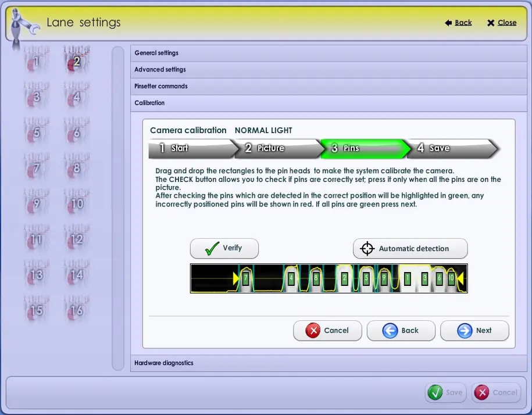Screen dimensions: 532x415
Task: Click the Back link in header
Action: coord(458,23)
